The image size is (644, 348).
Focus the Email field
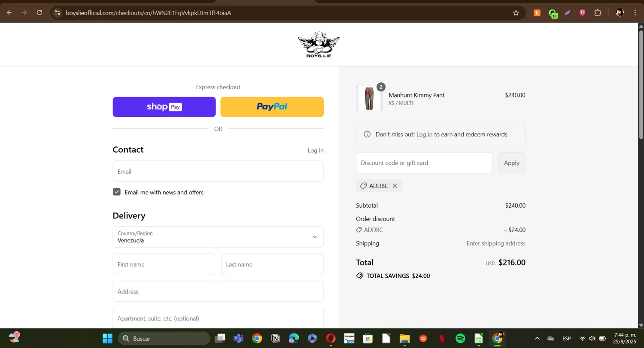tap(218, 171)
